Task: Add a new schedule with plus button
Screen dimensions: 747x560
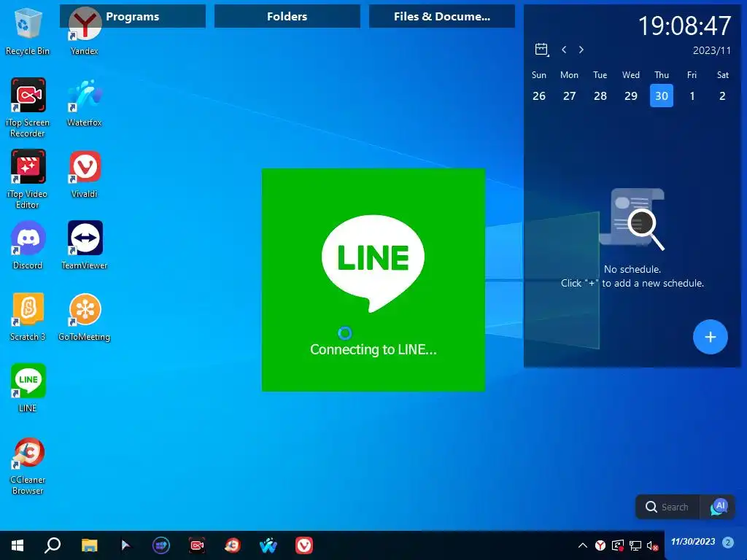Action: pos(711,337)
